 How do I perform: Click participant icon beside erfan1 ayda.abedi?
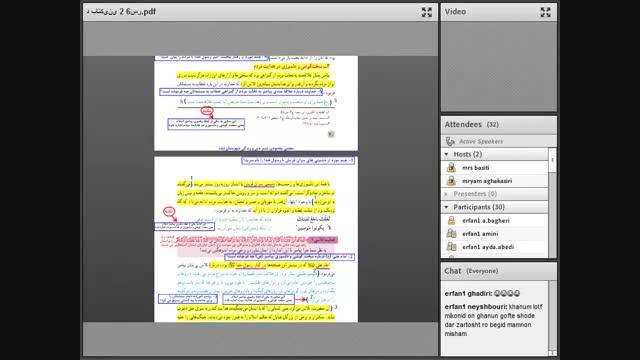451,247
